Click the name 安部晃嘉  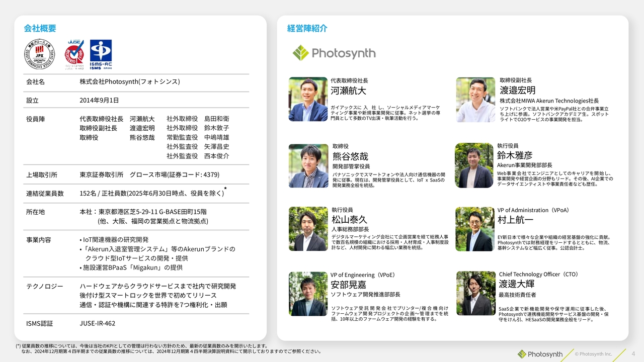348,285
